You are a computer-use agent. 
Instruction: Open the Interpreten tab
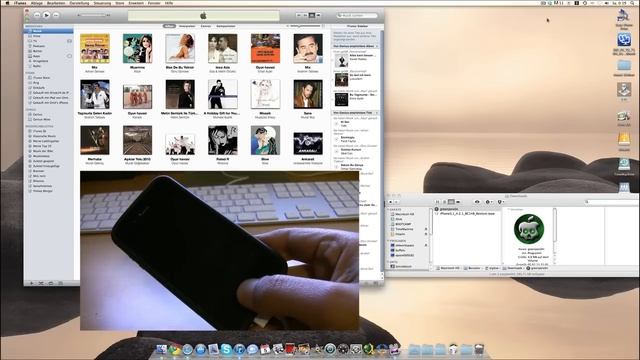(x=187, y=26)
